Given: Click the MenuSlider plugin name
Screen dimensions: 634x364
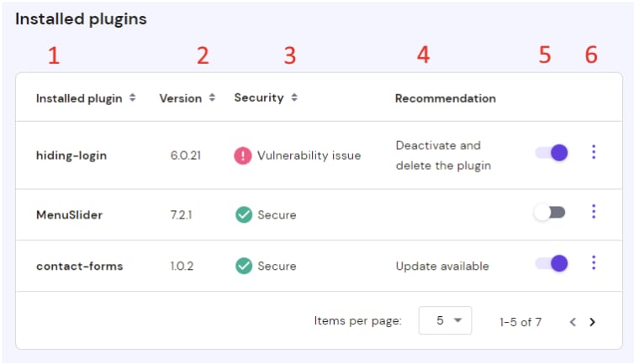Looking at the screenshot, I should (69, 214).
